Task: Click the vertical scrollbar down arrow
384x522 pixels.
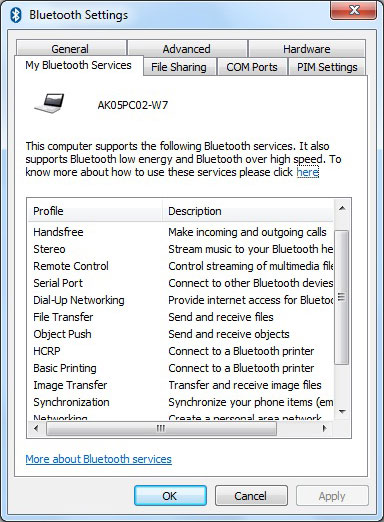Action: click(x=342, y=412)
